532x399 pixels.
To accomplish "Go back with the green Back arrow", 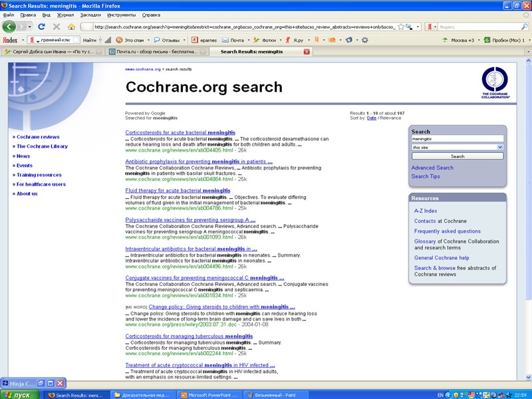I will pos(9,27).
